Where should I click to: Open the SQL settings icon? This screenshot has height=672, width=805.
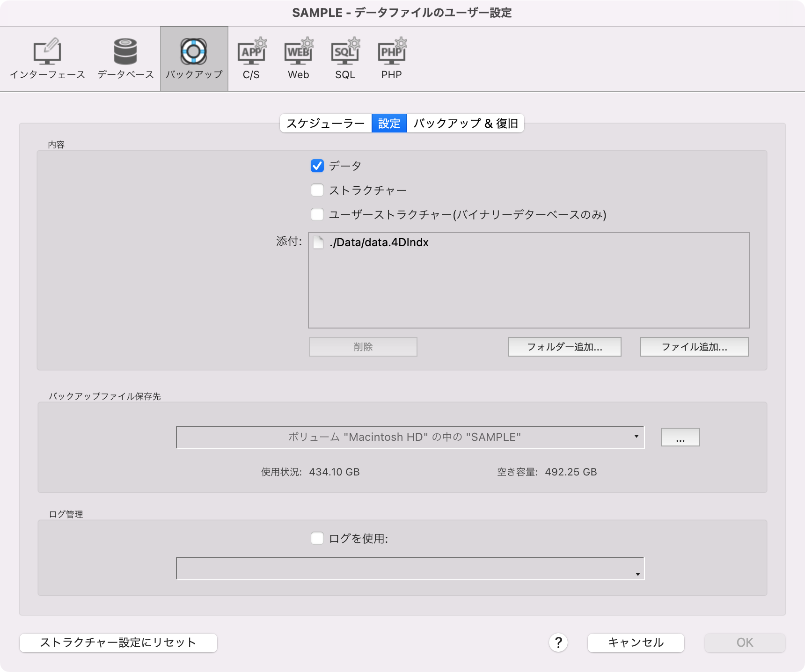(344, 57)
